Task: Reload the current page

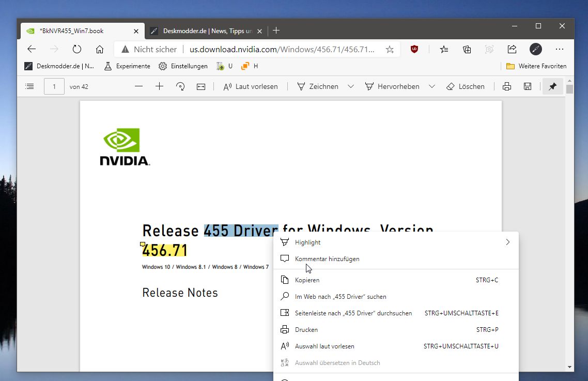Action: pos(77,49)
